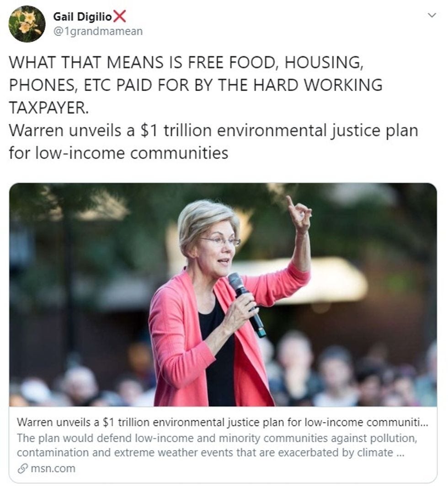The height and width of the screenshot is (488, 448).
Task: Click tweet text 'for low-income communities'
Action: [118, 153]
